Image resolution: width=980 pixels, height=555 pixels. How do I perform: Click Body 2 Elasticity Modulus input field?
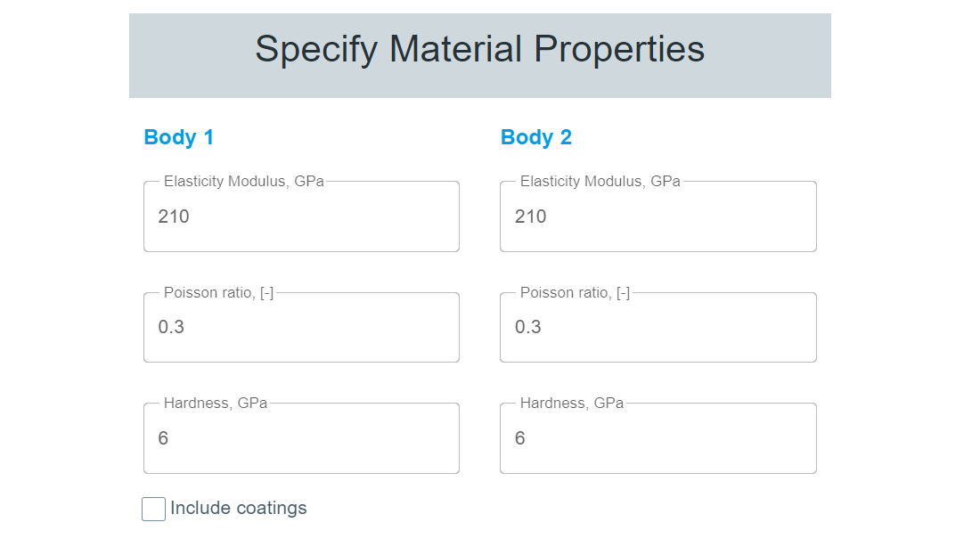657,216
